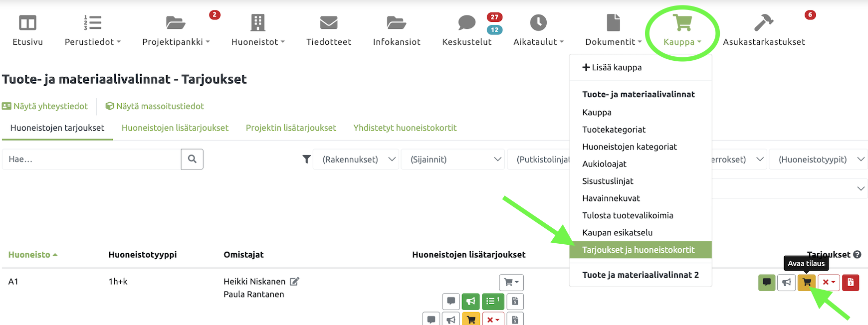Open the yellow 'Avaa tilaus' cart button for A1
Image resolution: width=868 pixels, height=325 pixels.
[806, 283]
